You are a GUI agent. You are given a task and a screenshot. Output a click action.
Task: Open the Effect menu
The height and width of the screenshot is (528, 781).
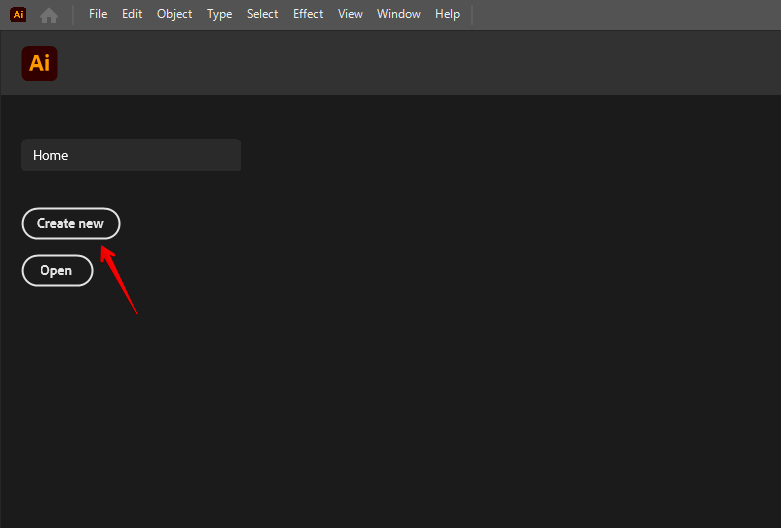pos(308,14)
